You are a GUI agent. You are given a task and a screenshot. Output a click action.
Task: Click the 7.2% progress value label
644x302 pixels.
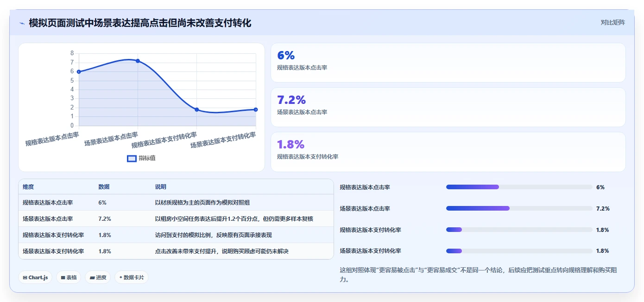click(x=603, y=209)
